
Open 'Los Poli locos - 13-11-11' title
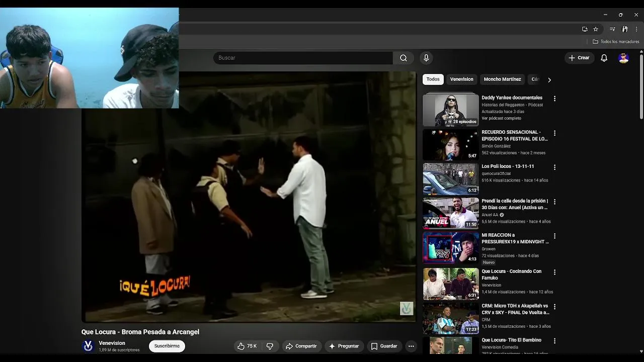click(x=508, y=166)
